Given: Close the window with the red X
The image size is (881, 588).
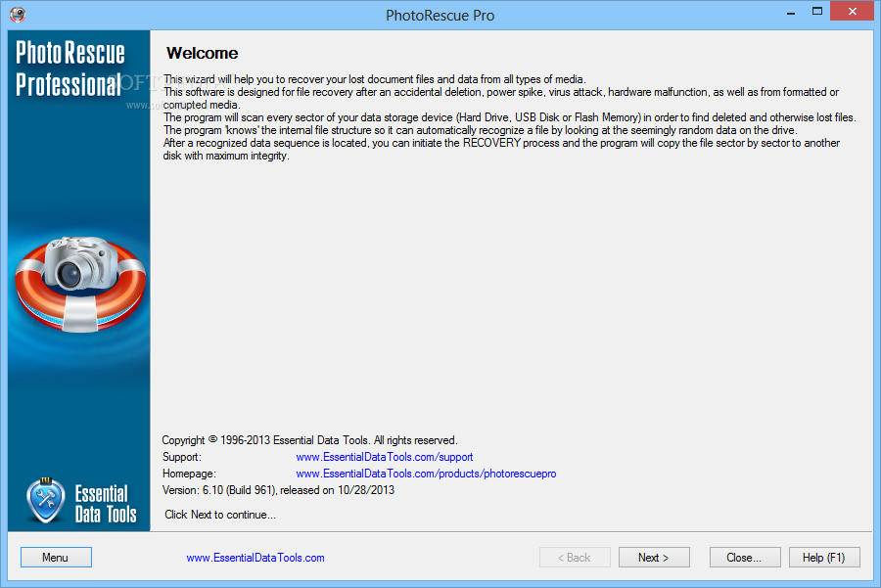Looking at the screenshot, I should point(852,11).
